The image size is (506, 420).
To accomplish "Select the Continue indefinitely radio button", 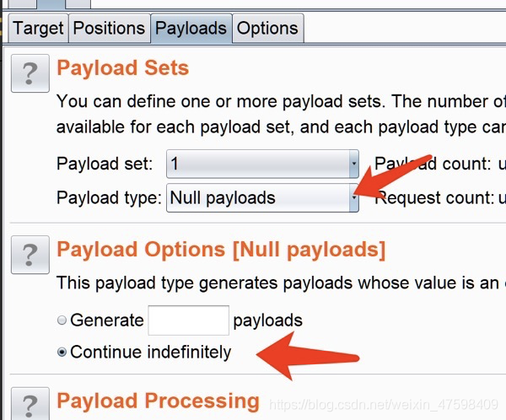I will (x=62, y=353).
